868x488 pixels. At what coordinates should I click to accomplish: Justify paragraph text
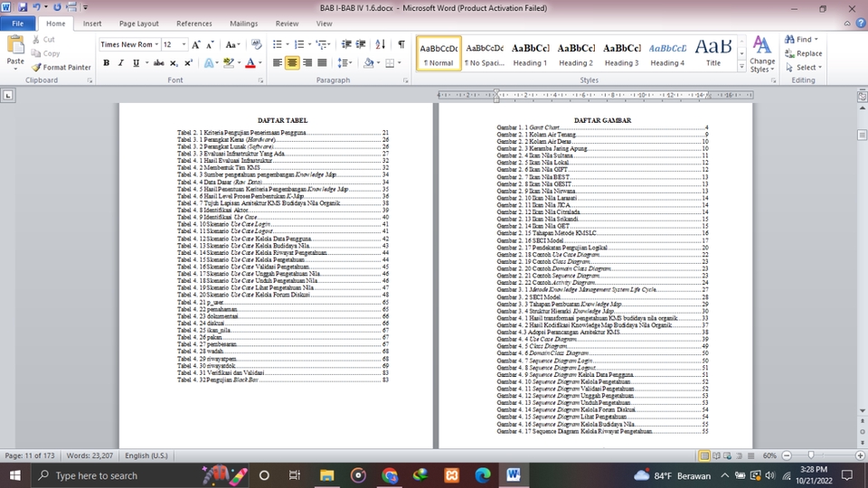point(322,63)
